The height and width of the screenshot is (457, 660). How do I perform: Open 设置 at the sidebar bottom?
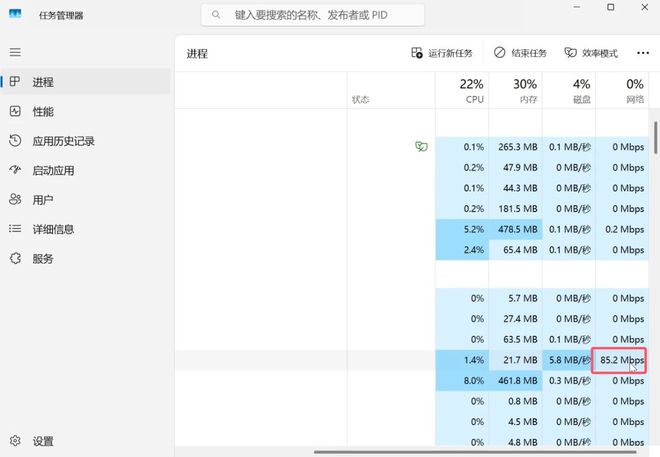coord(85,441)
